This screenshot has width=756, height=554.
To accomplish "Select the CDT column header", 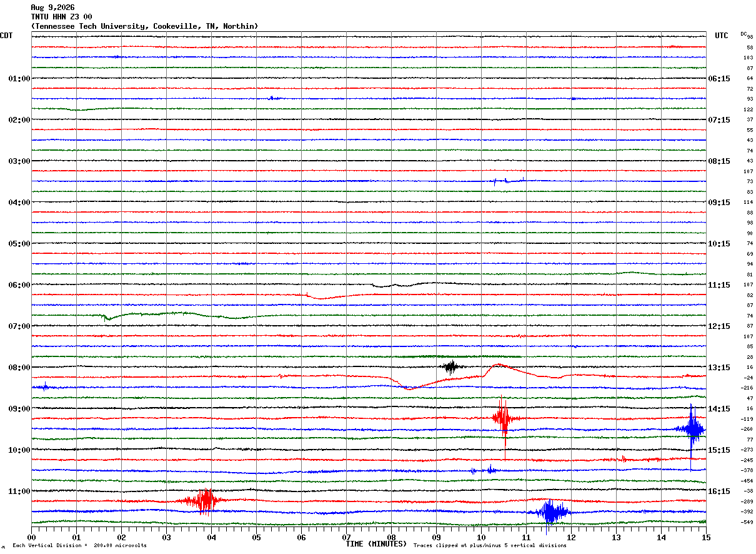I will tap(6, 36).
